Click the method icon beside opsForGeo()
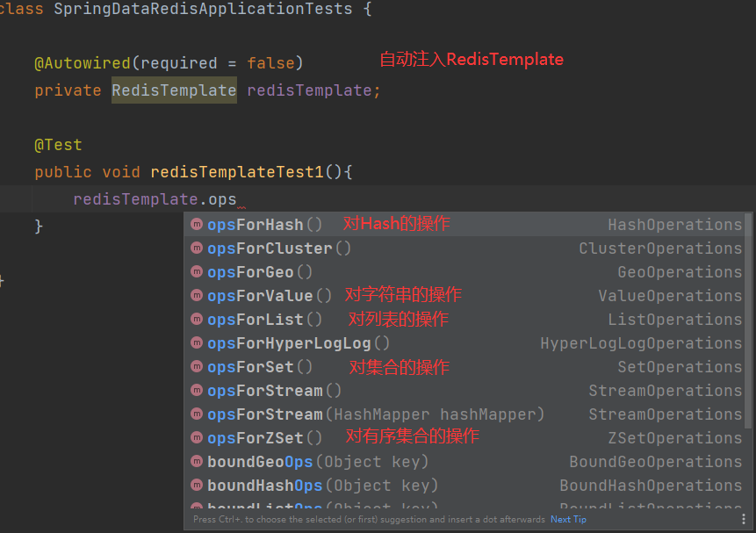This screenshot has width=756, height=533. [x=196, y=271]
